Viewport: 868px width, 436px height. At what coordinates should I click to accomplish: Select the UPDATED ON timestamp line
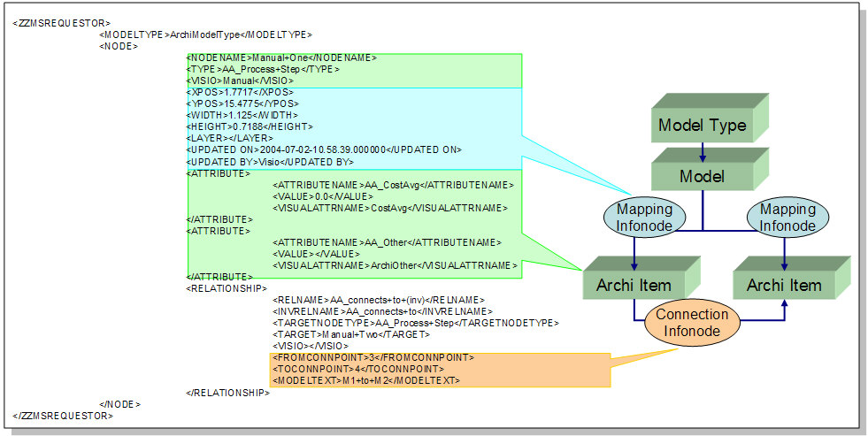pyautogui.click(x=323, y=149)
